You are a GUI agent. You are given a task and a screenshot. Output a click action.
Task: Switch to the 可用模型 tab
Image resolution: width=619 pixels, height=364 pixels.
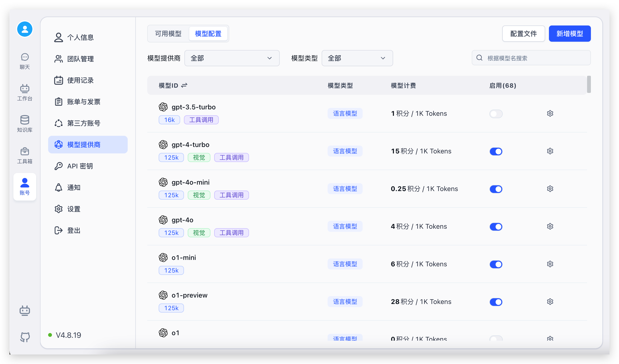click(168, 34)
